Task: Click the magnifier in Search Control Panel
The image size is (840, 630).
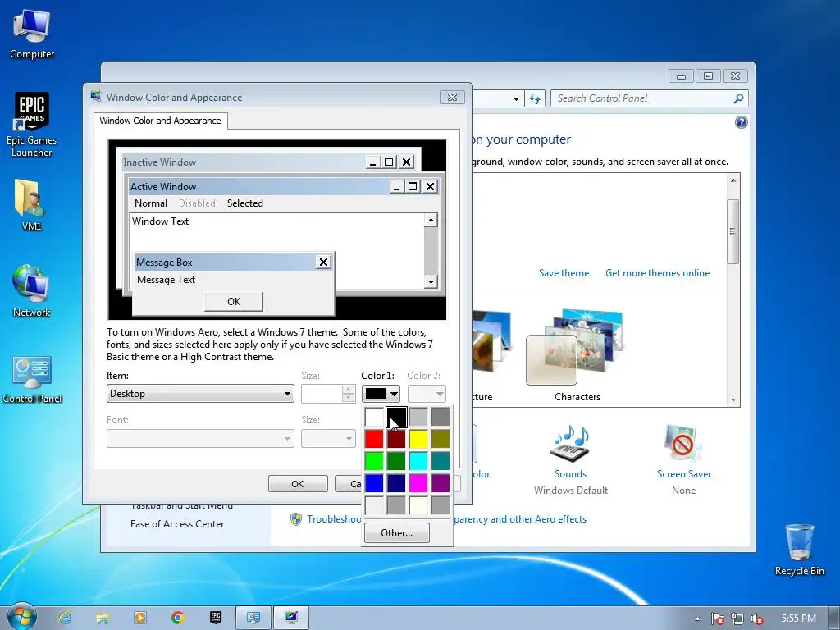Action: (738, 98)
